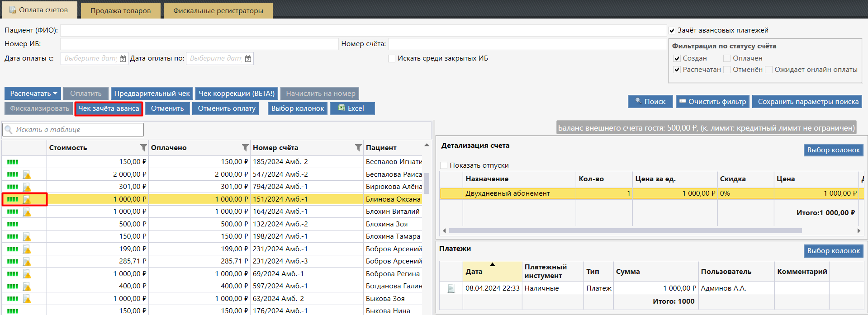Click the receipt icon in the Платежи row

click(x=451, y=288)
